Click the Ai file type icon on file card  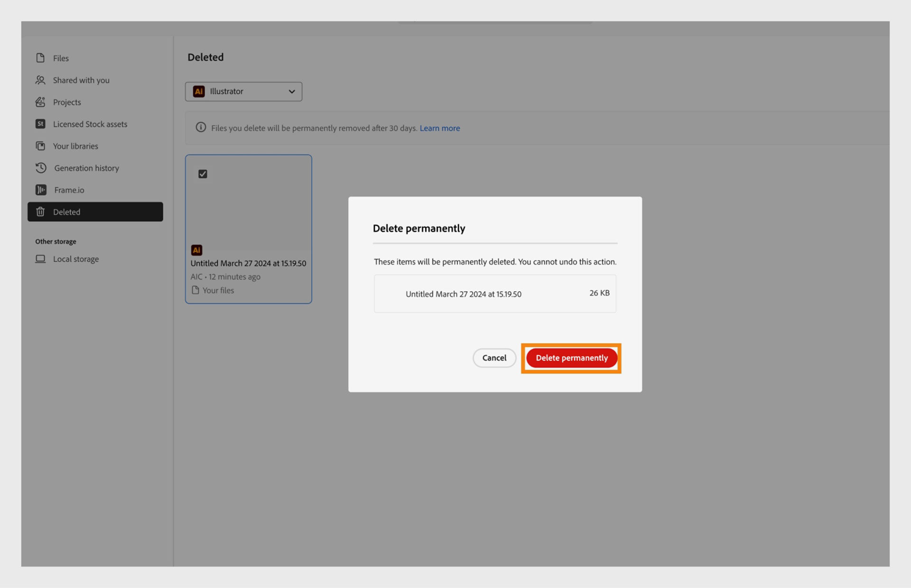pos(196,250)
